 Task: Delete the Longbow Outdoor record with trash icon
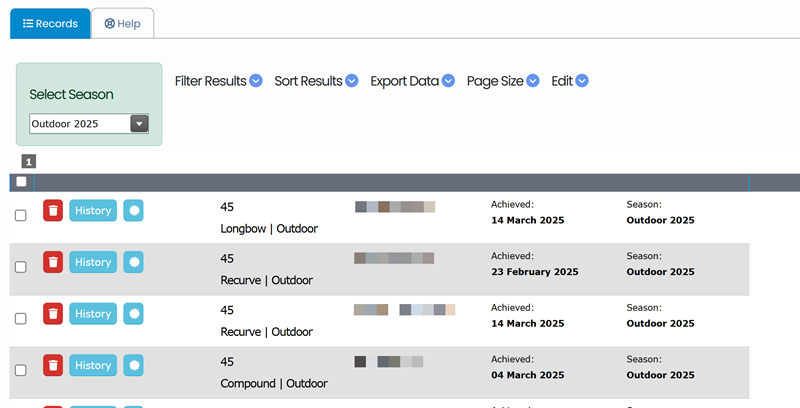(53, 210)
